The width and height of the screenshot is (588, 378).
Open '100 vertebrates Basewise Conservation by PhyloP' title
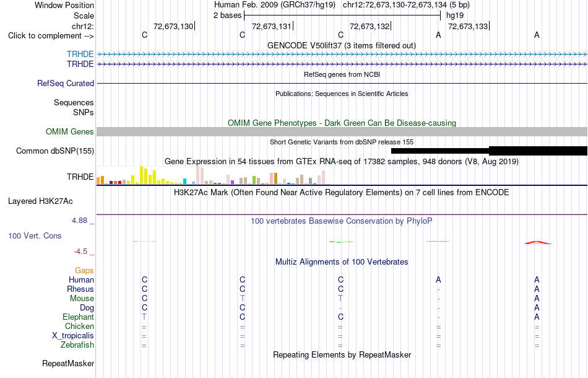click(342, 221)
